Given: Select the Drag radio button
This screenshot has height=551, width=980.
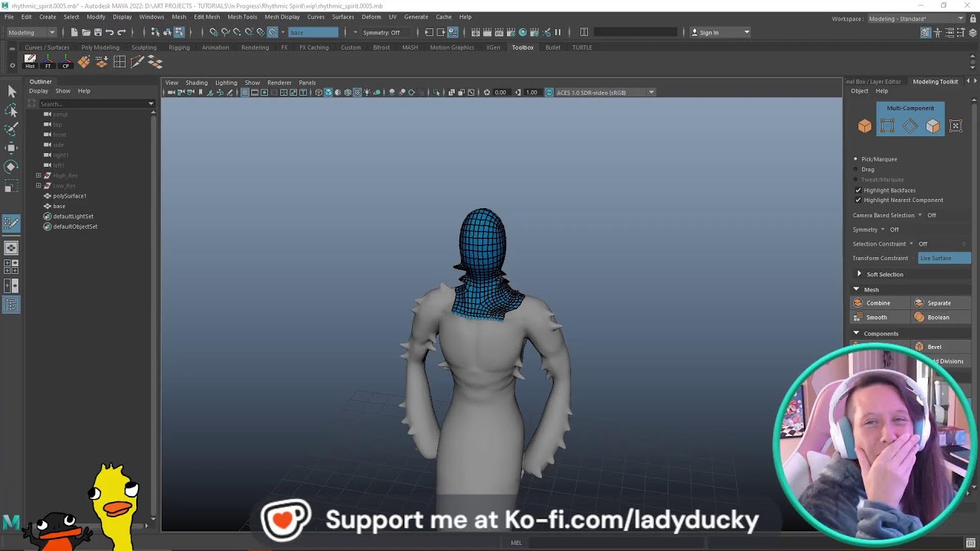Looking at the screenshot, I should (x=856, y=169).
